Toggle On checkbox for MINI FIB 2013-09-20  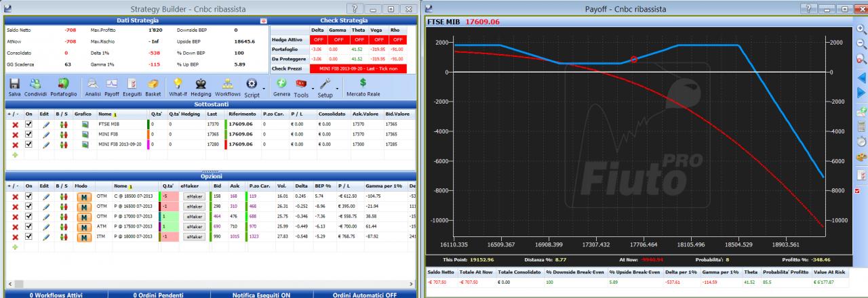(x=28, y=145)
